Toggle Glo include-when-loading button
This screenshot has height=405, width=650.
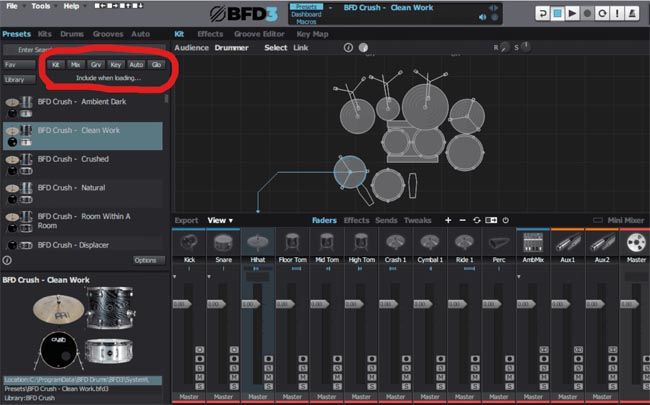pyautogui.click(x=156, y=65)
